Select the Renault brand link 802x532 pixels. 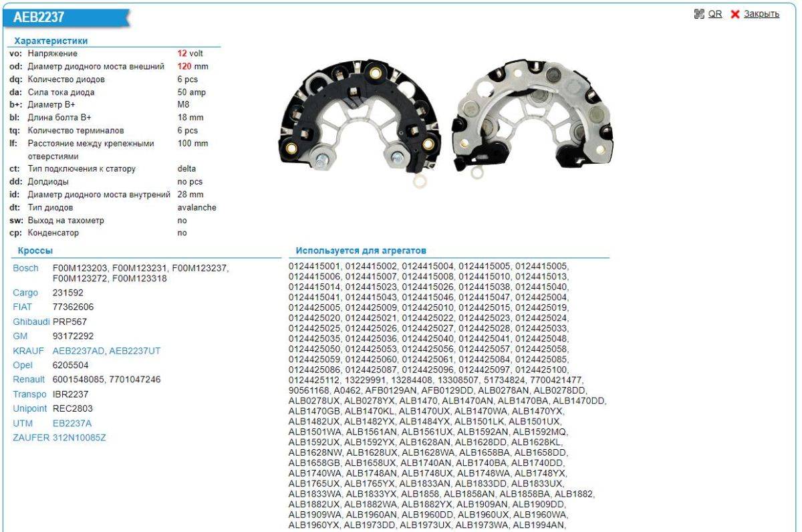29,380
